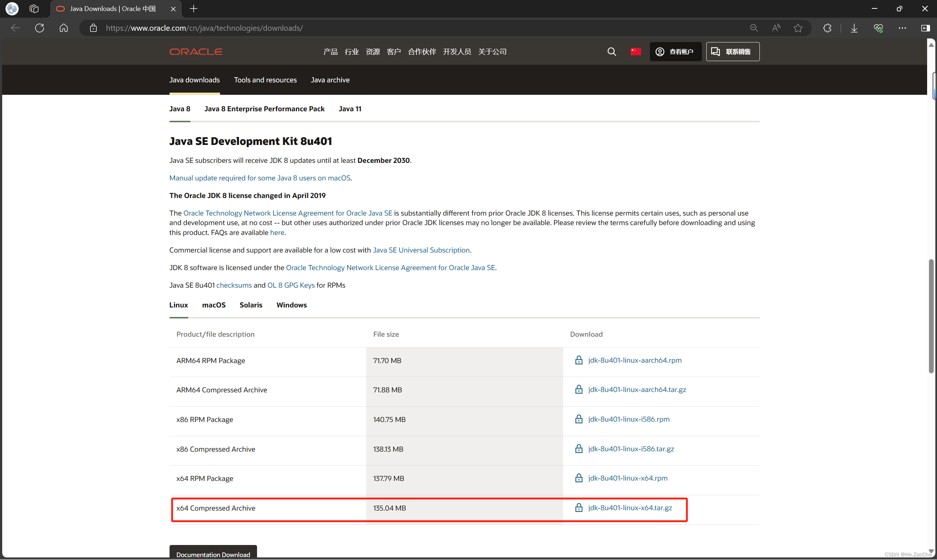Viewport: 937px width, 560px height.
Task: Open the browser extensions puzzle icon
Action: (x=827, y=28)
